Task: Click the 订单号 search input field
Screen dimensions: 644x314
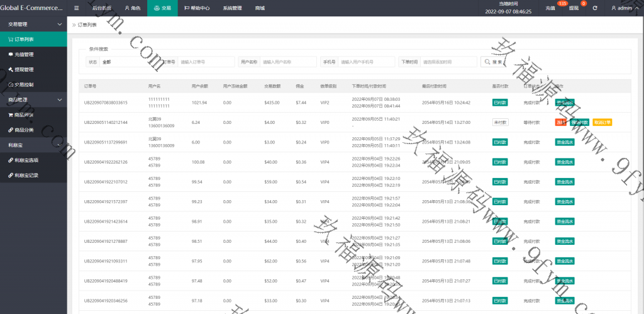Action: point(206,62)
